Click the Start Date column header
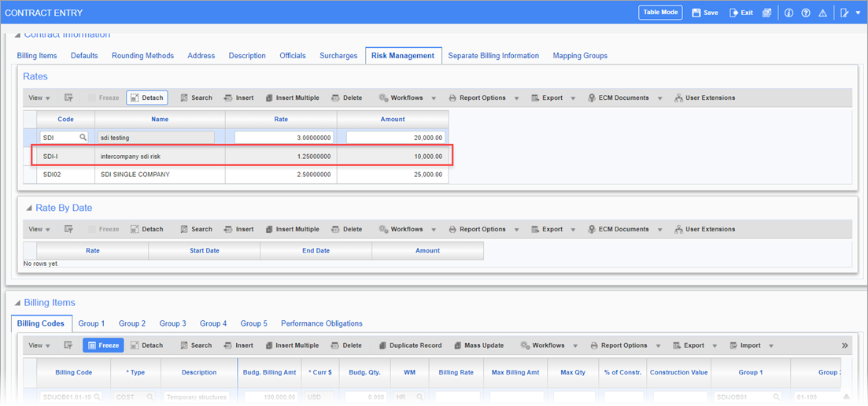 click(205, 250)
